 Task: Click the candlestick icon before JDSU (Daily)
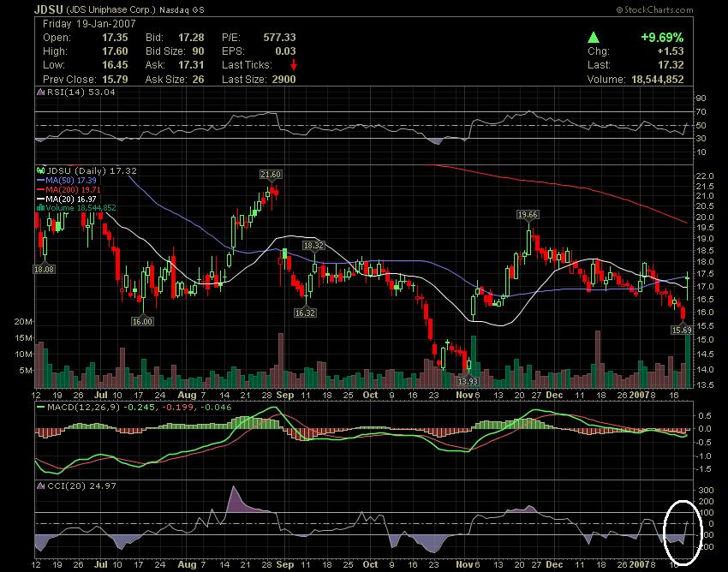[41, 170]
